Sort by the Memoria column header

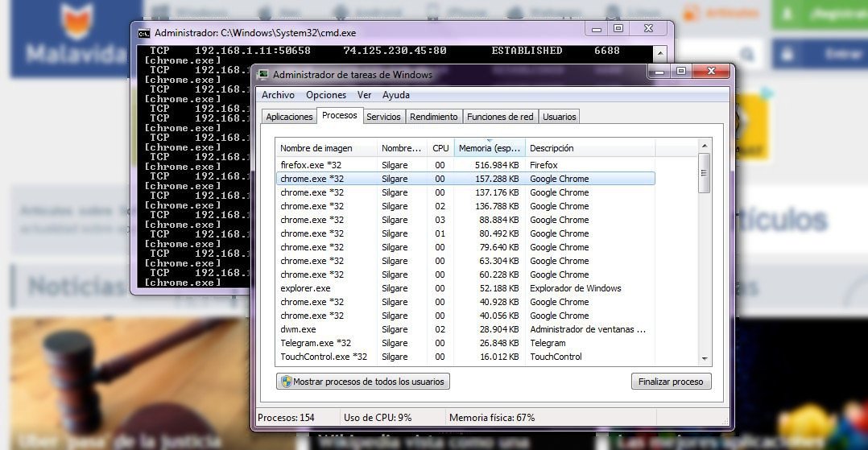point(490,148)
